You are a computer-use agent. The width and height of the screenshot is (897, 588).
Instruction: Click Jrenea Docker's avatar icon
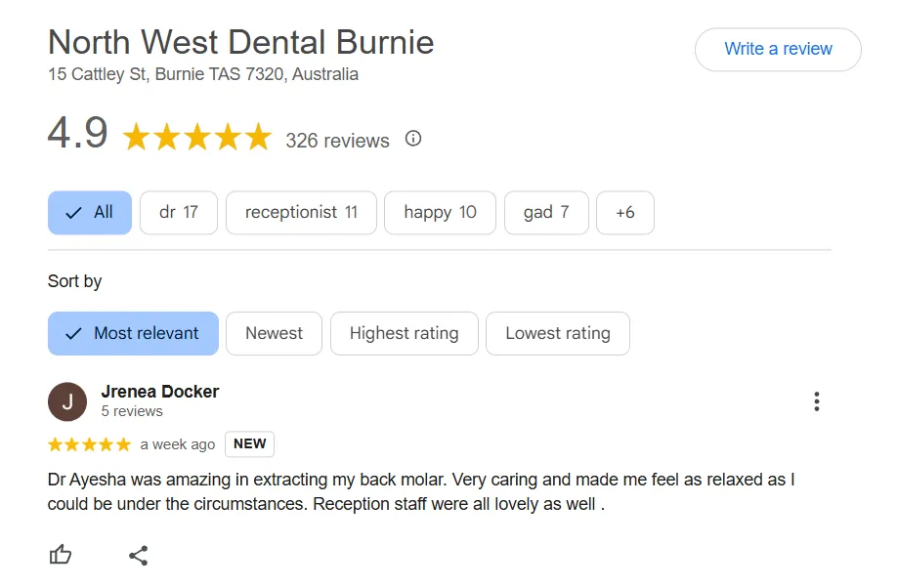(x=67, y=401)
